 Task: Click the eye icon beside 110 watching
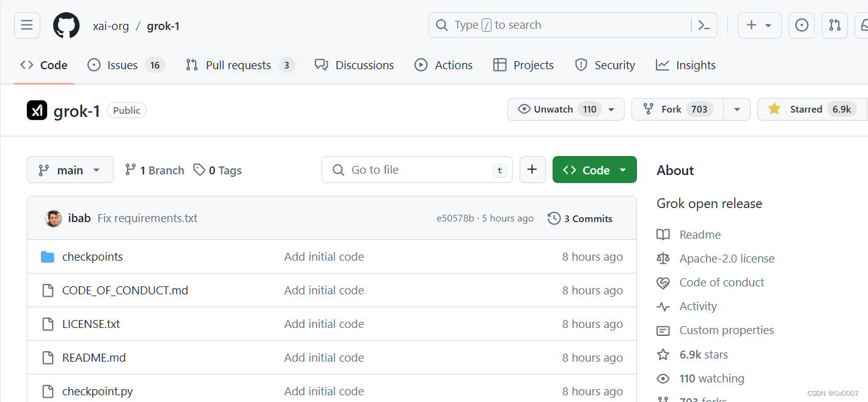(663, 379)
